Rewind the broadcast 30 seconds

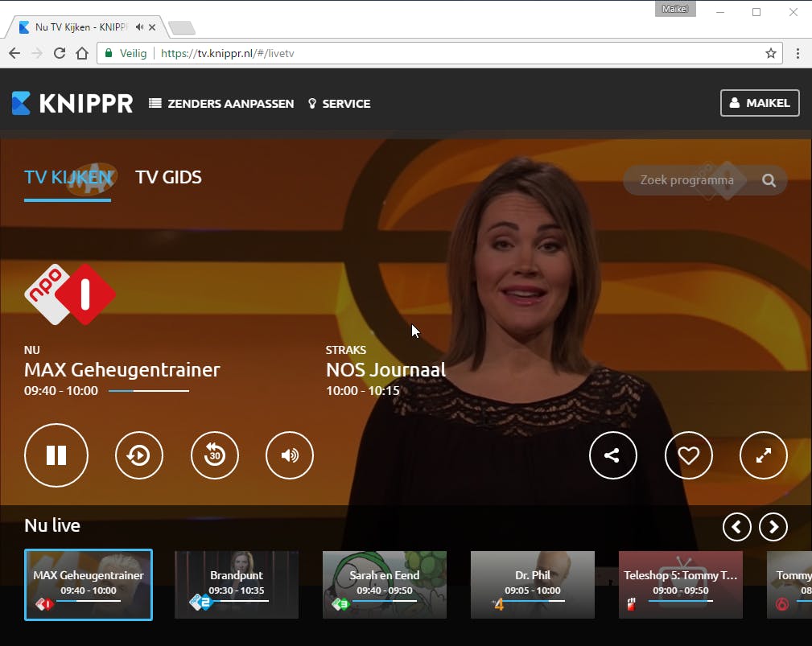(x=214, y=455)
